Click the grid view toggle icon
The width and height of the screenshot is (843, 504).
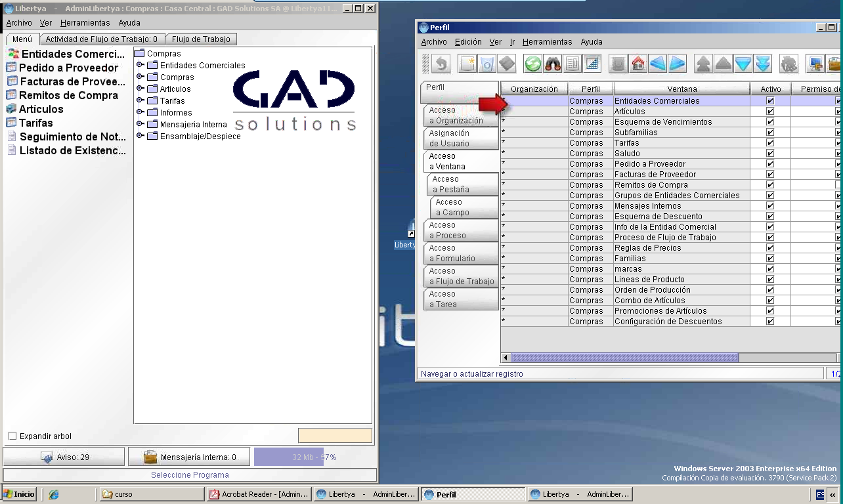click(592, 64)
